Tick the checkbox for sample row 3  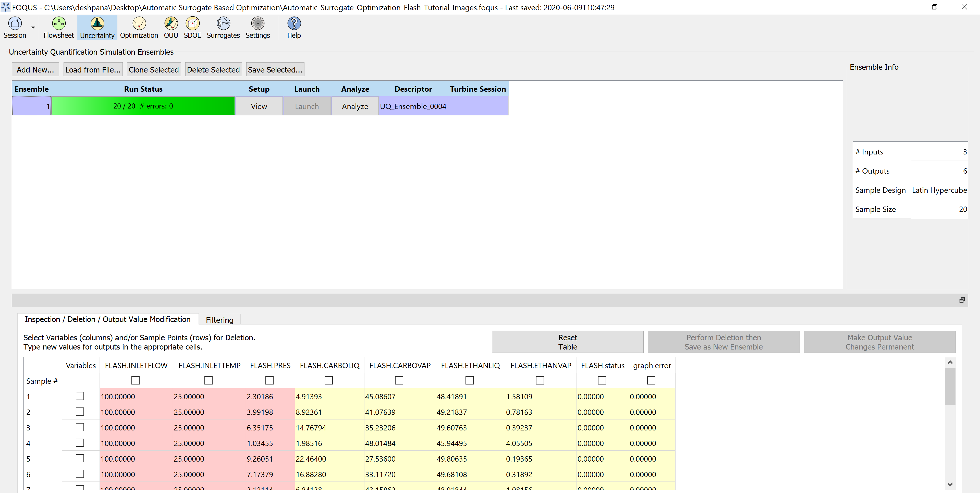coord(80,427)
